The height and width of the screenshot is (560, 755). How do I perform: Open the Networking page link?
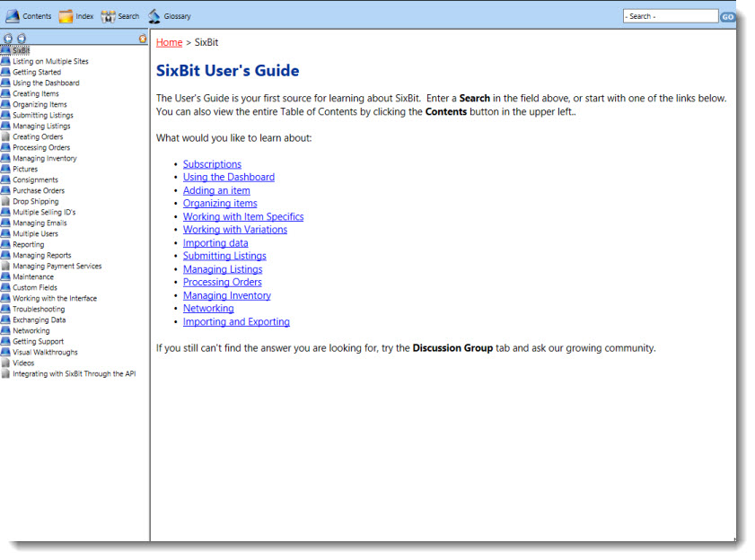(208, 309)
